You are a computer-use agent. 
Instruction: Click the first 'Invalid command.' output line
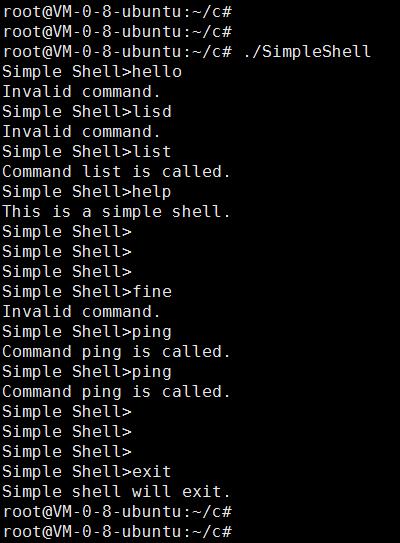pyautogui.click(x=82, y=92)
